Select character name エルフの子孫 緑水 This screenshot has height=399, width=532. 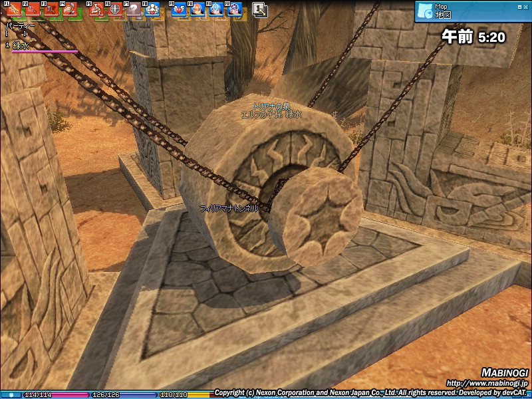pos(271,114)
